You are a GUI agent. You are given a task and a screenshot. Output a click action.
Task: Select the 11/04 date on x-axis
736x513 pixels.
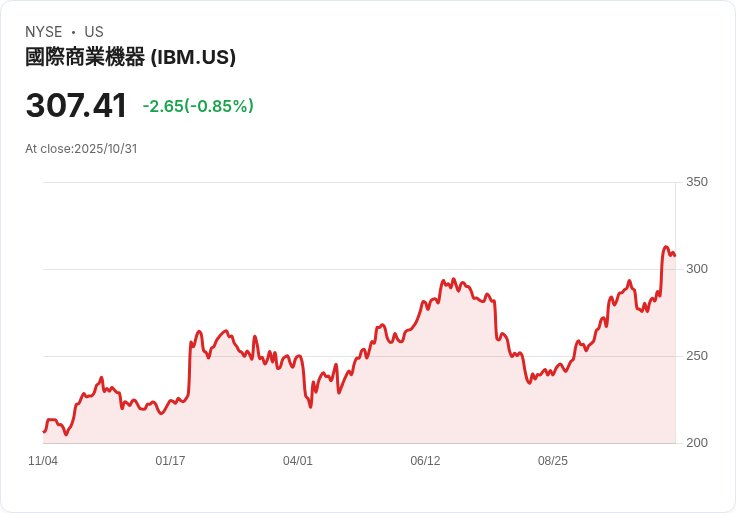[43, 461]
